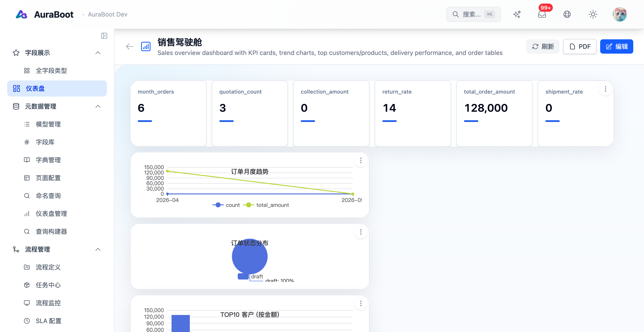644x332 pixels.
Task: Click the workflow icon beside 流程管理
Action: [x=16, y=249]
